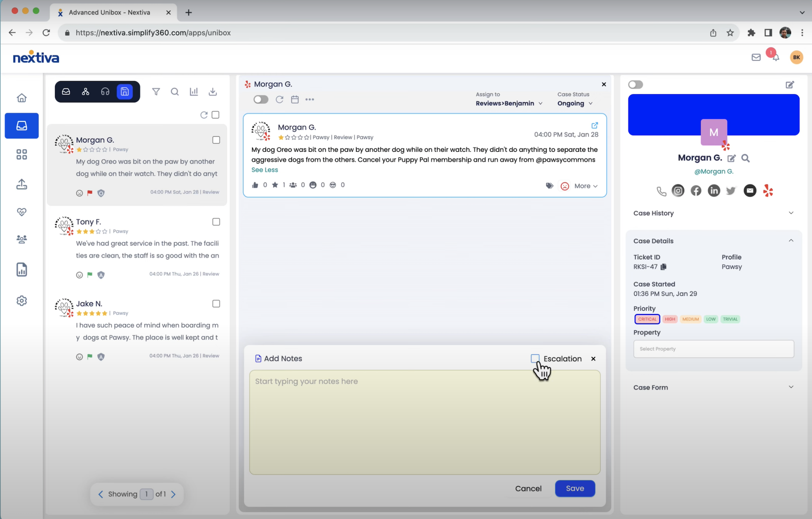
Task: Open search in the conversation list
Action: pyautogui.click(x=175, y=92)
